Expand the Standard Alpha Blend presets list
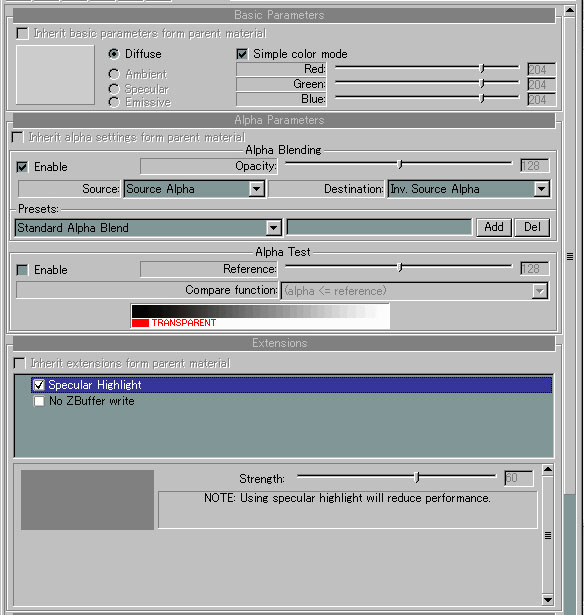Viewport: 584px width, 615px height. tap(273, 227)
